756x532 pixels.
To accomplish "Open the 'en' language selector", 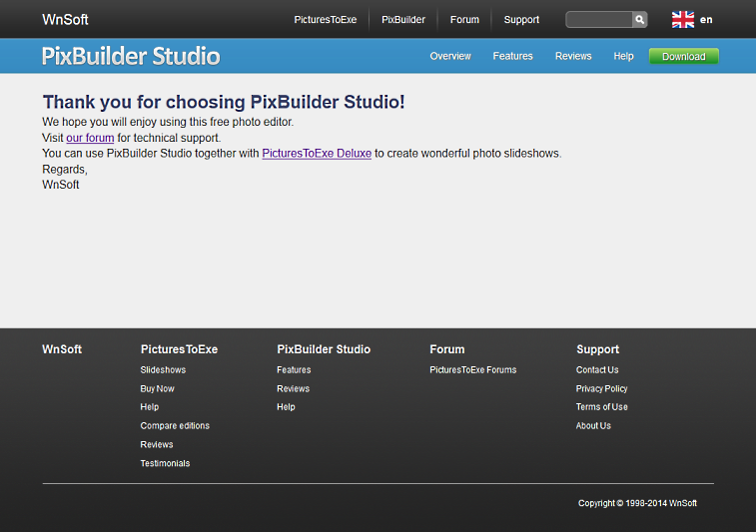I will pyautogui.click(x=706, y=20).
